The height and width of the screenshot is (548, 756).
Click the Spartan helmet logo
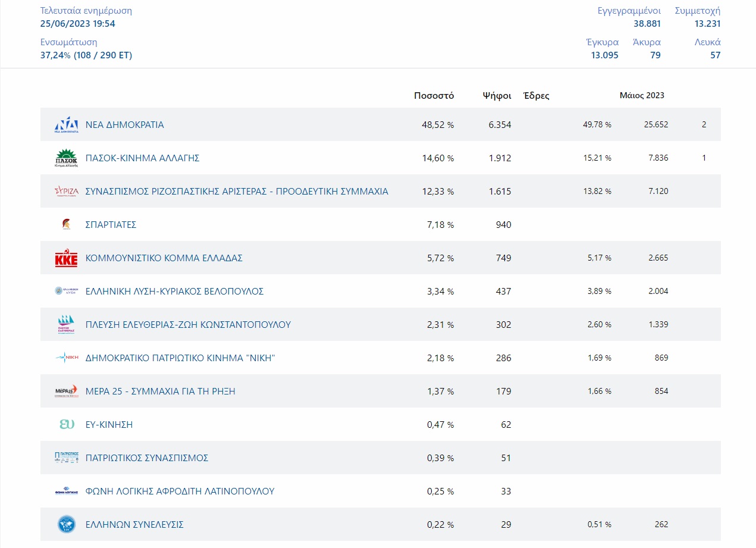click(x=66, y=225)
